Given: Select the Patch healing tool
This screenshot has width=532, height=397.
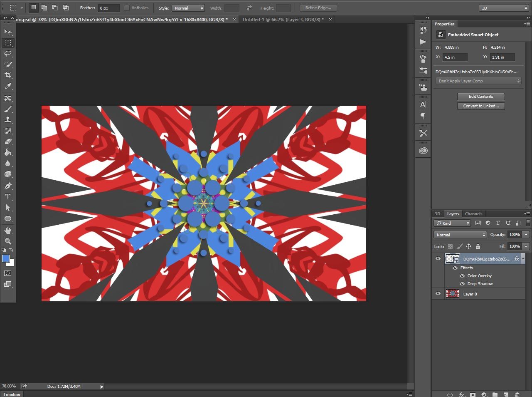Looking at the screenshot, I should (x=8, y=98).
